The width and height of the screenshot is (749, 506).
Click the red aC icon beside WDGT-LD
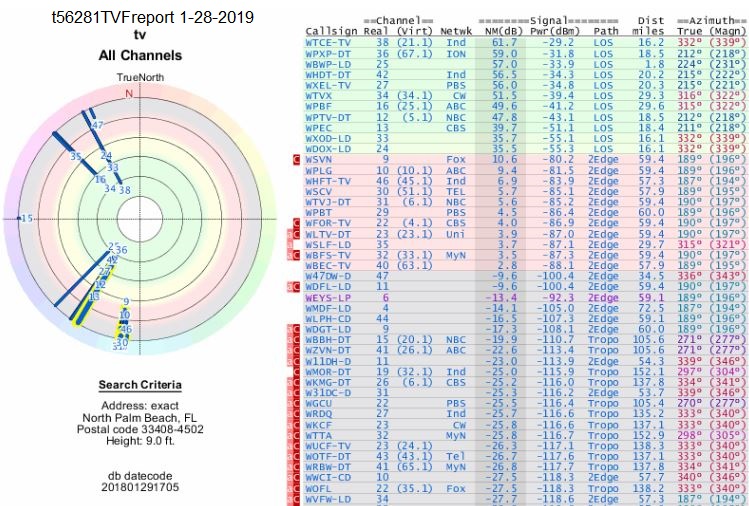[x=294, y=328]
